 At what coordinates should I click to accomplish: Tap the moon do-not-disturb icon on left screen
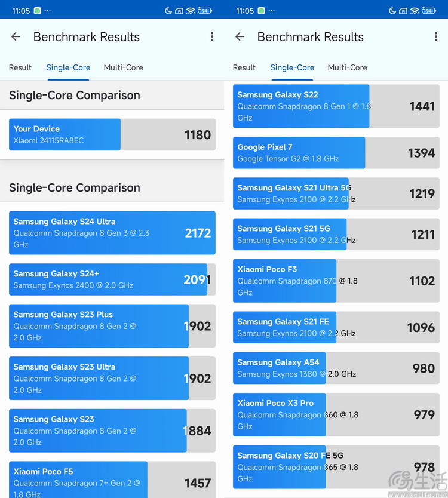click(x=169, y=11)
